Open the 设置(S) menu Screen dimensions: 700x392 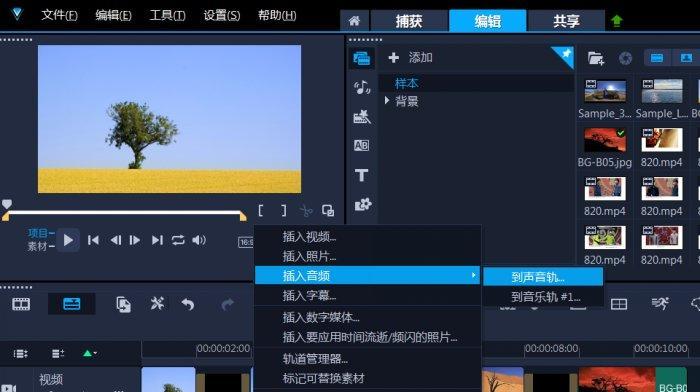[x=221, y=16]
